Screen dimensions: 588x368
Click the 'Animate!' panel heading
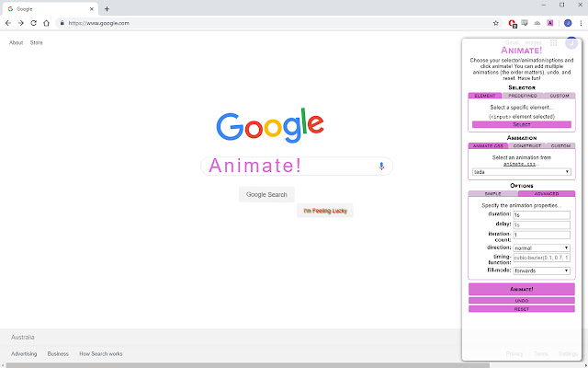tap(522, 51)
